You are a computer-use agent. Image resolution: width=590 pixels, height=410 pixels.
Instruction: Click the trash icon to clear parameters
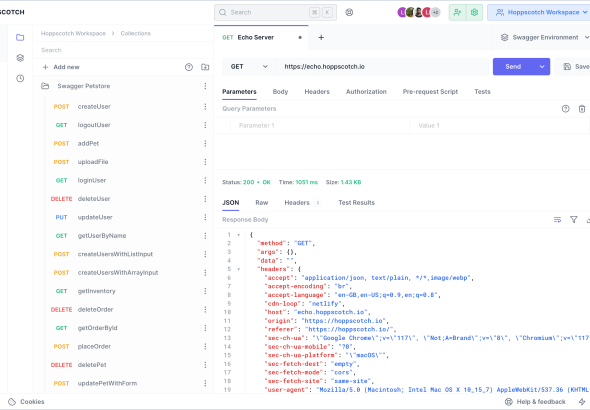tap(582, 109)
